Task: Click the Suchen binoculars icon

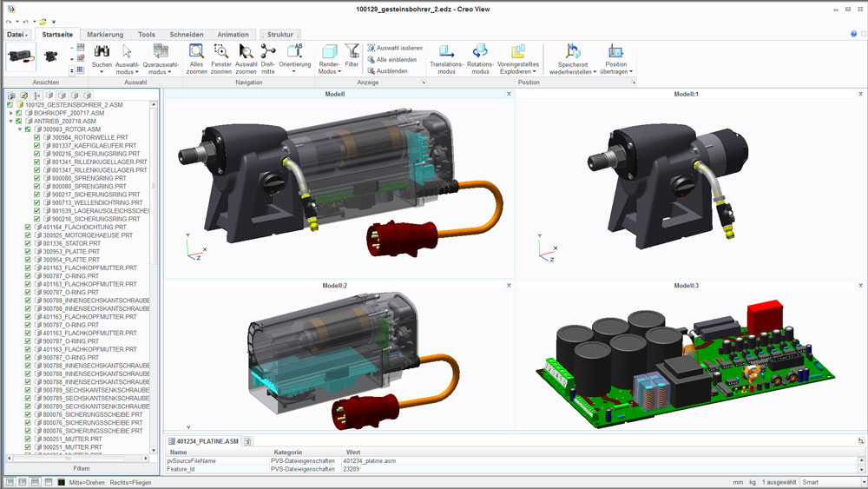Action: pos(102,52)
